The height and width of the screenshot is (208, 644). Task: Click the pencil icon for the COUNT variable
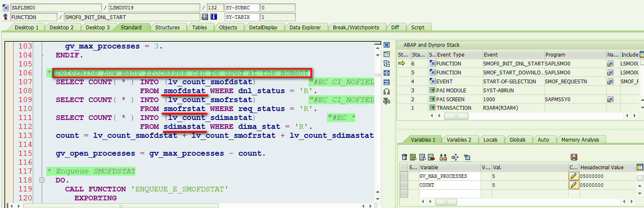pyautogui.click(x=574, y=185)
